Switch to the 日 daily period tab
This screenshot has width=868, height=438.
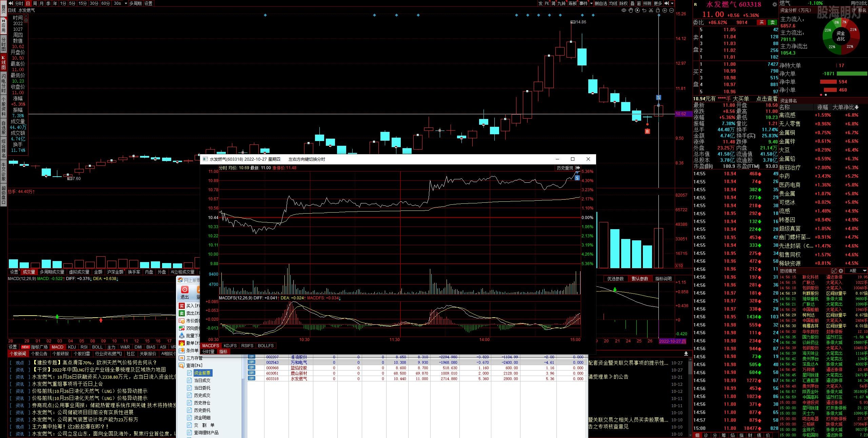28,3
